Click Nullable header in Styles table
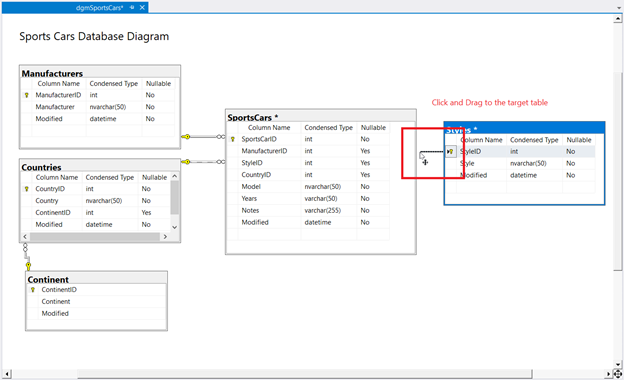This screenshot has height=380, width=624. pyautogui.click(x=579, y=140)
